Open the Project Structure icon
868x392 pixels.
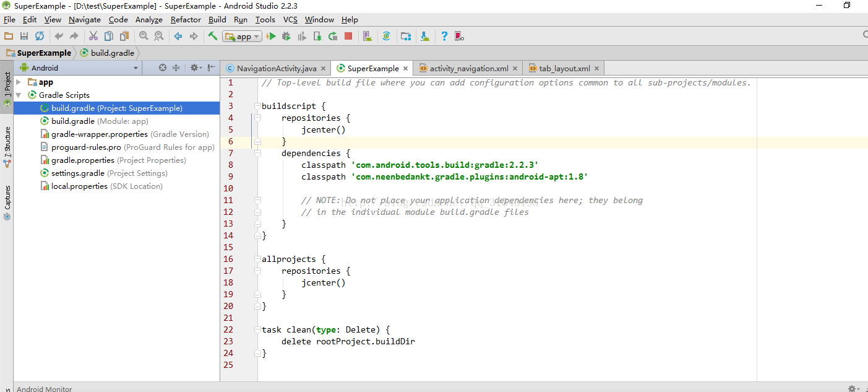(406, 37)
